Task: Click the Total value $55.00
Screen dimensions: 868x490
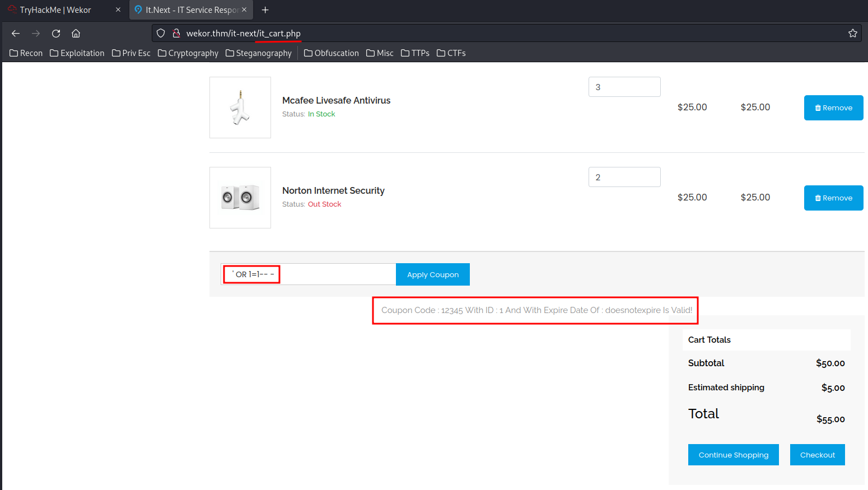Action: pos(830,419)
